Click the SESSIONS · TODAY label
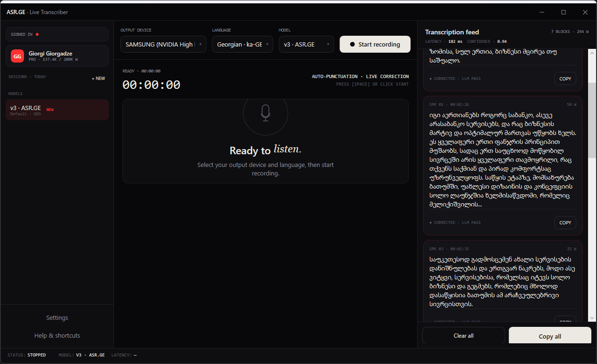 [x=27, y=77]
